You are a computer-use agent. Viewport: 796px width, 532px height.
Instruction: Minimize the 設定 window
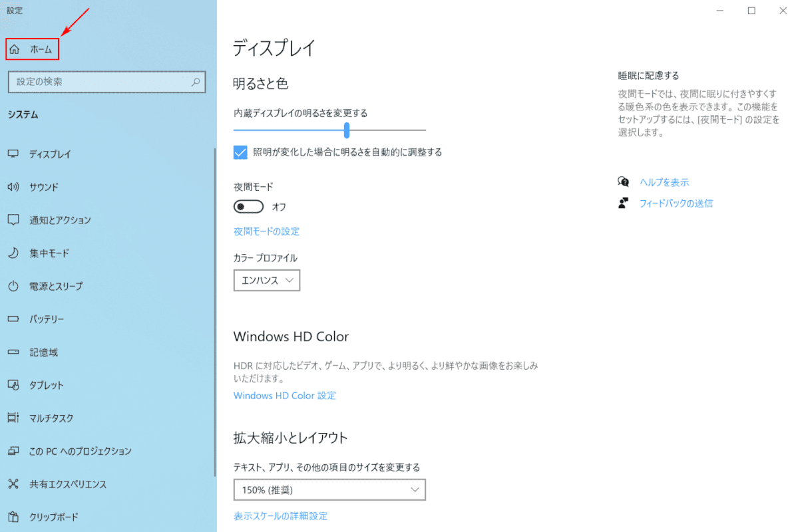(x=720, y=11)
